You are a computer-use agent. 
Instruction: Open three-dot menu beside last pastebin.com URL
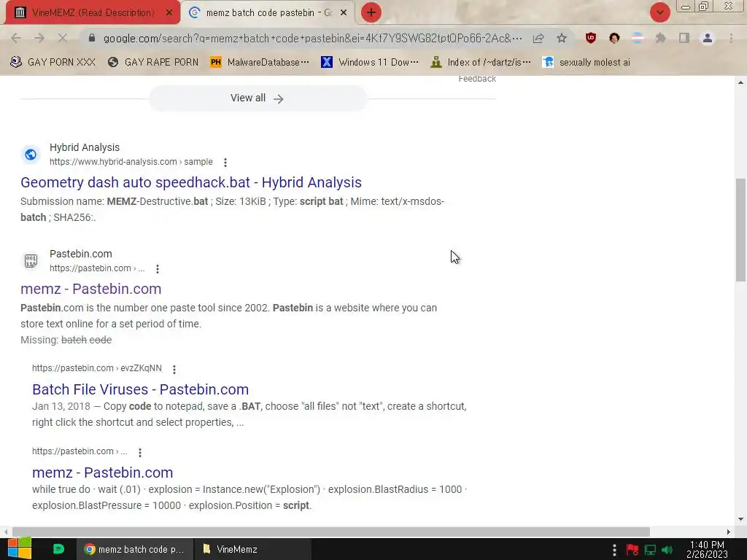[140, 452]
